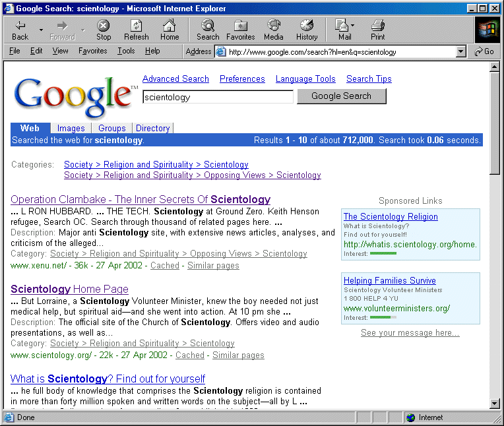Show browsing History icon
504x426 pixels.
click(307, 25)
